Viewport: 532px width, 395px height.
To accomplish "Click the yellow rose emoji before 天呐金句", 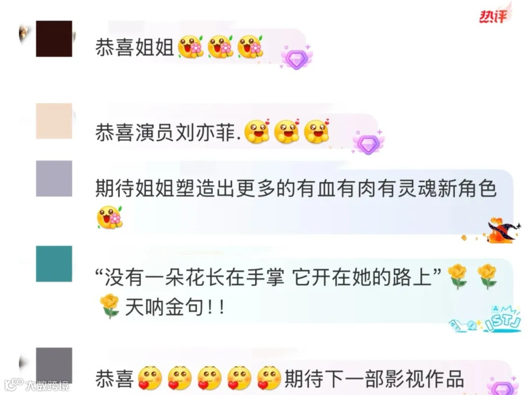I will tap(109, 306).
